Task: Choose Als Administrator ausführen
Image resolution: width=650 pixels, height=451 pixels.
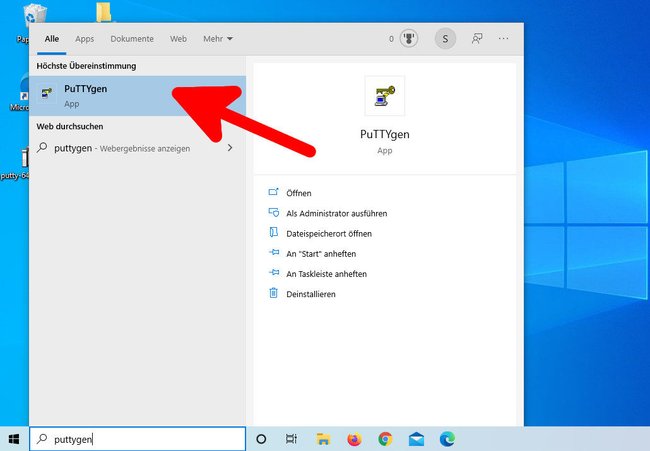Action: [337, 213]
